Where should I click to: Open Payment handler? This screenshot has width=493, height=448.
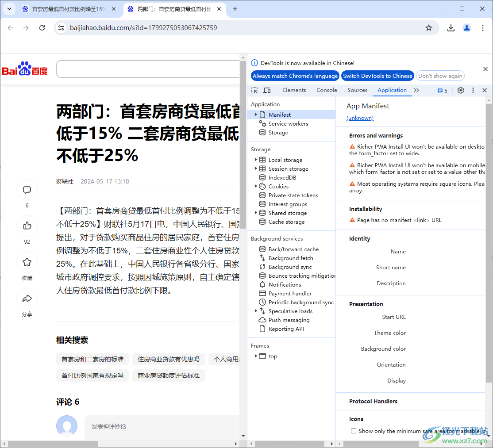click(289, 293)
